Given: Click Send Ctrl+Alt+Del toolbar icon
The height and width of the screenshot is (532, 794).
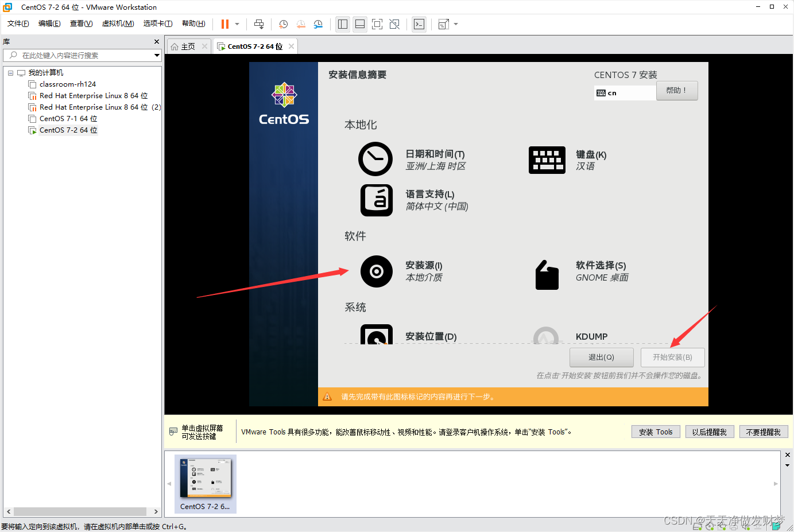Looking at the screenshot, I should click(x=259, y=24).
